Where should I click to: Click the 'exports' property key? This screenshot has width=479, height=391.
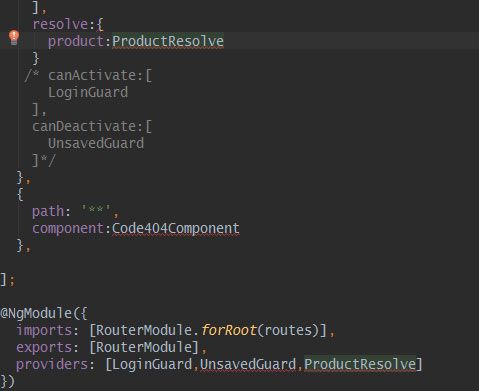coord(44,348)
